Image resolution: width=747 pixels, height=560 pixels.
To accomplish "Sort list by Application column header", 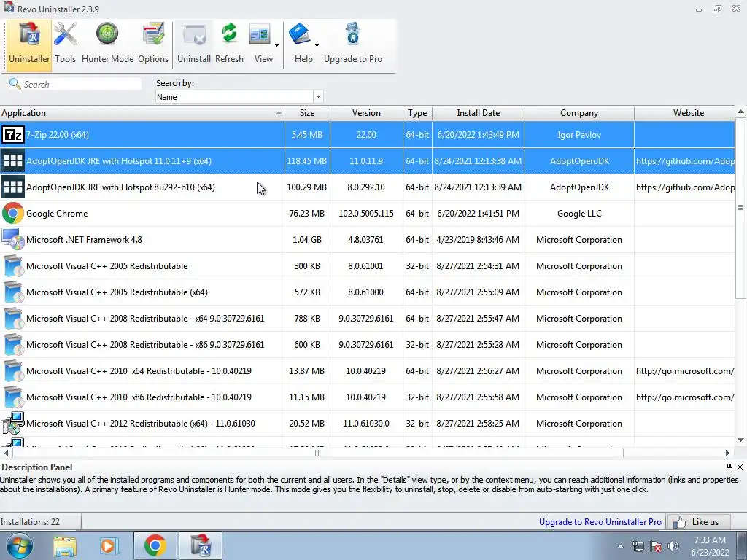I will [142, 113].
